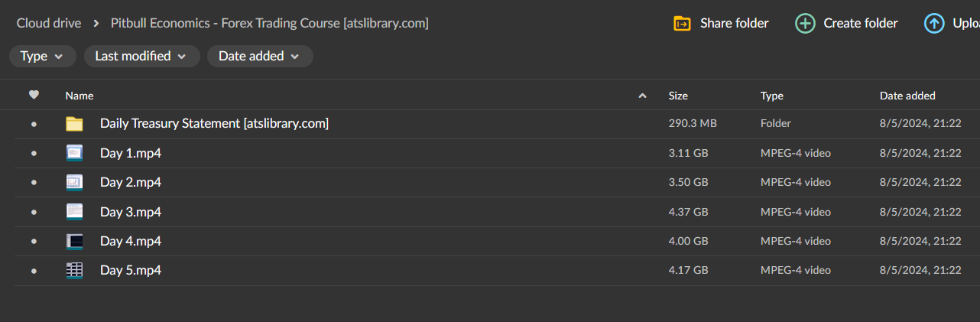This screenshot has height=322, width=980.
Task: Sort files by Size column header
Action: tap(678, 96)
